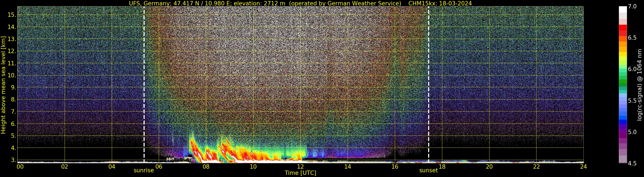
Task: Click the height axis tick label 5.
Action: pos(14,136)
